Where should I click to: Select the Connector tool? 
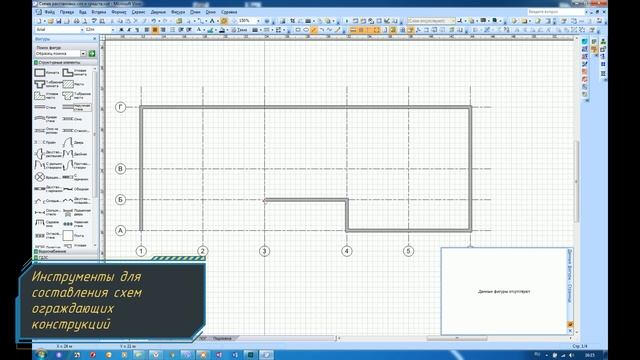point(200,21)
